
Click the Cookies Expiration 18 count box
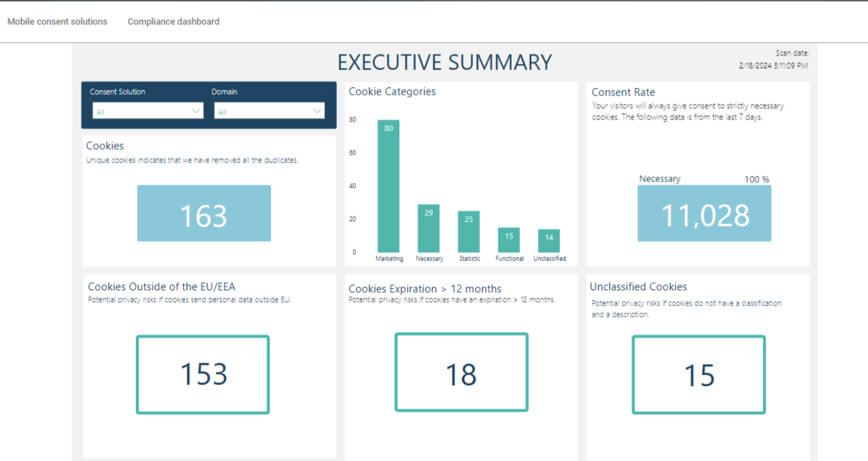[x=461, y=372]
